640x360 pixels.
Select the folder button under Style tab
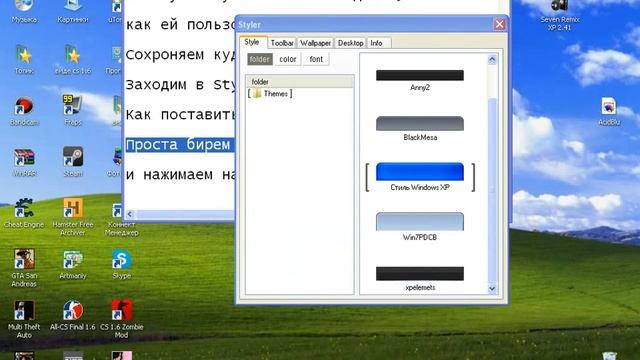260,59
